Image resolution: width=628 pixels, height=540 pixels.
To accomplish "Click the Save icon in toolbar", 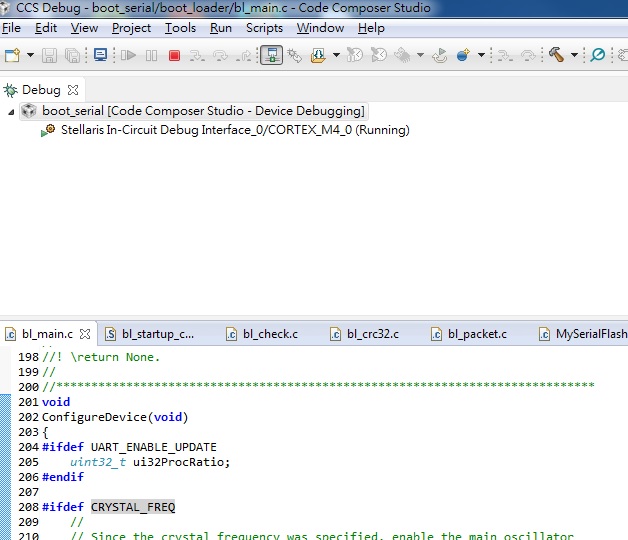I will 49,55.
